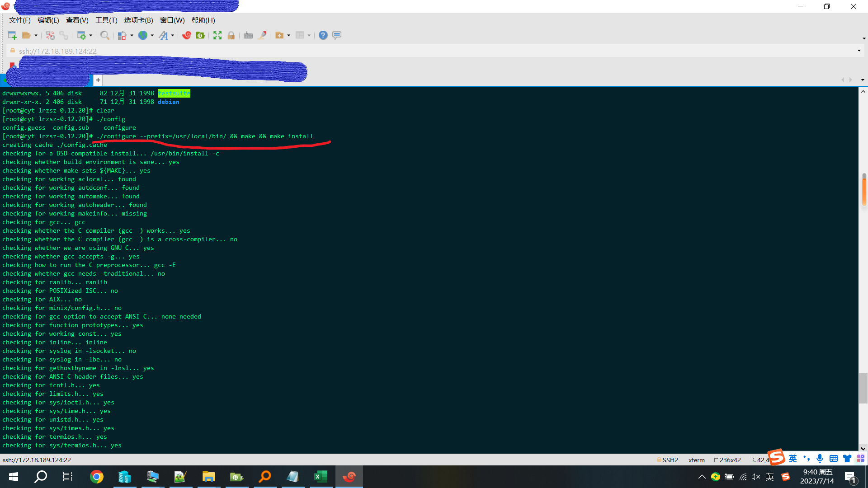Open the 文件(F) menu
The width and height of the screenshot is (868, 488).
(x=20, y=20)
